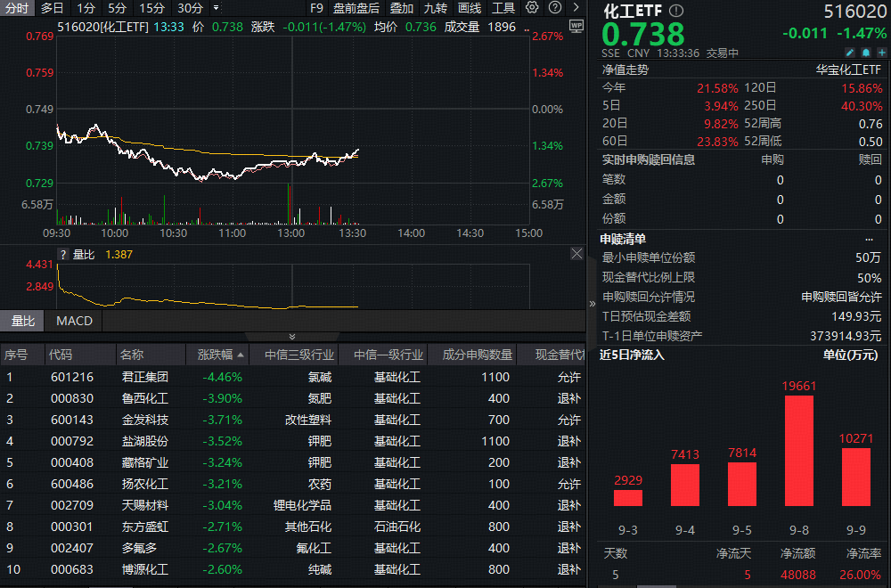Expand more tools via the right chevron
891x588 pixels.
575,8
